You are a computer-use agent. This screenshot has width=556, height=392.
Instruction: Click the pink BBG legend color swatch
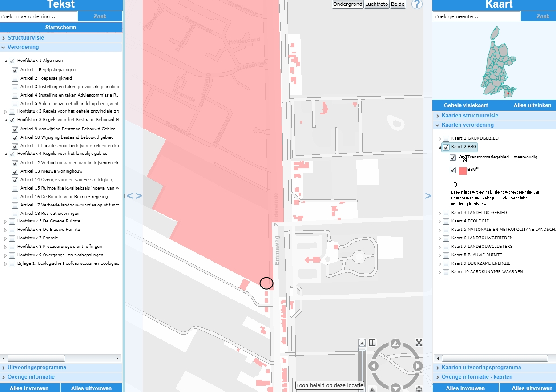pos(463,170)
